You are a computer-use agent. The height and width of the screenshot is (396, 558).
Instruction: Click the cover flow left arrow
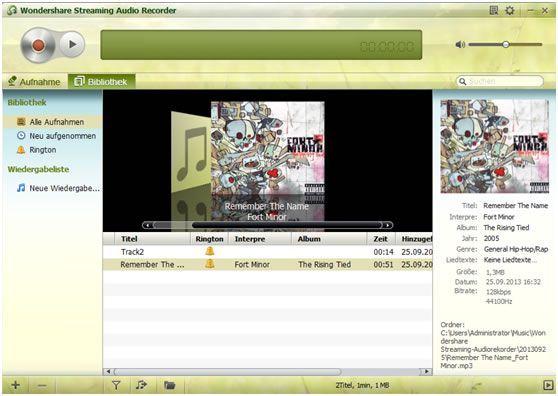(147, 225)
